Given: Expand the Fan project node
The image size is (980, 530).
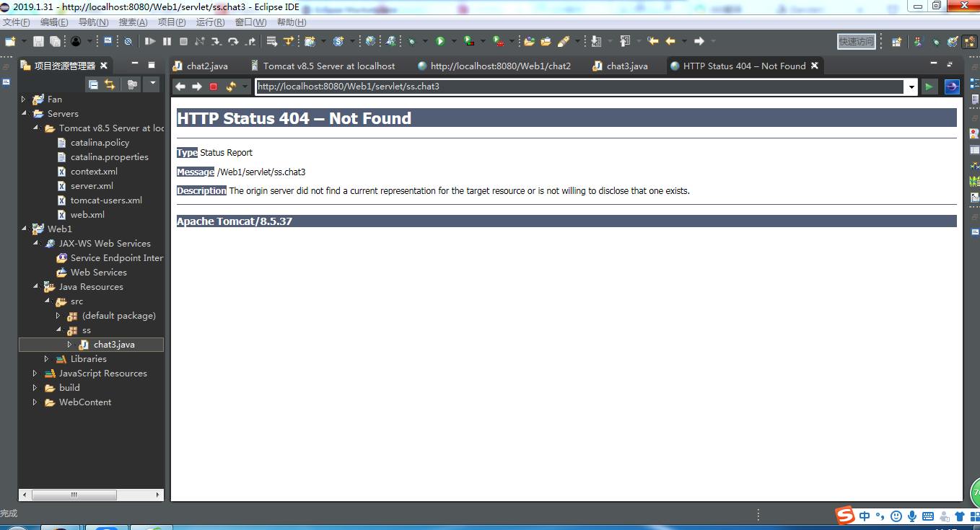Looking at the screenshot, I should click(23, 100).
